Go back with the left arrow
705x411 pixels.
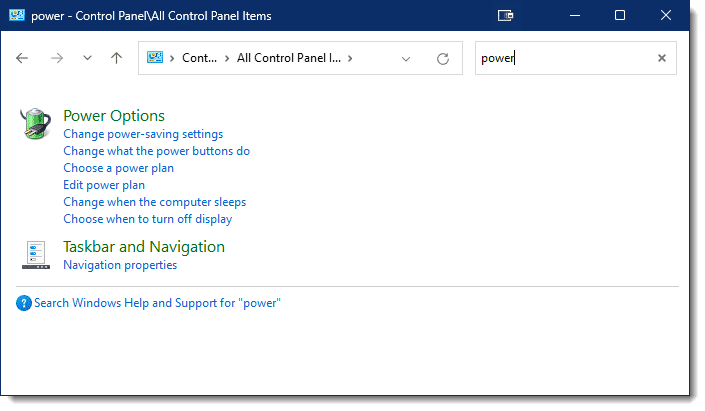pyautogui.click(x=22, y=58)
